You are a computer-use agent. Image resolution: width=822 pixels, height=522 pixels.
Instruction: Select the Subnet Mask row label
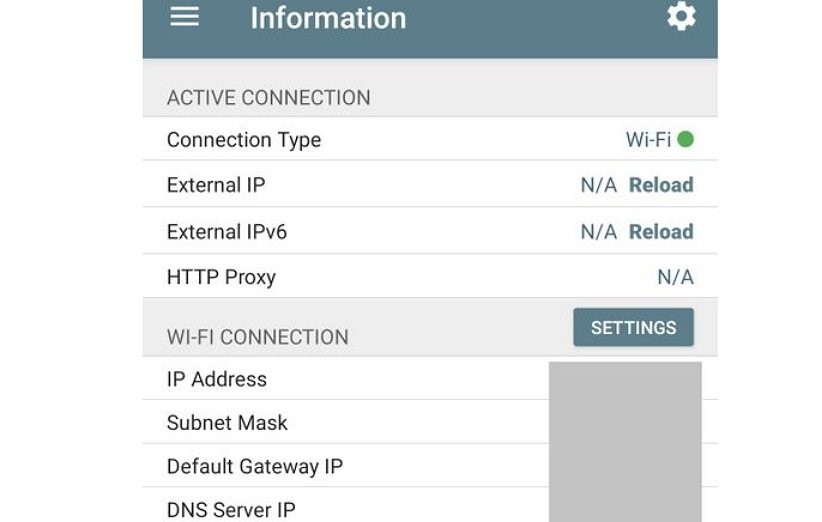[227, 423]
